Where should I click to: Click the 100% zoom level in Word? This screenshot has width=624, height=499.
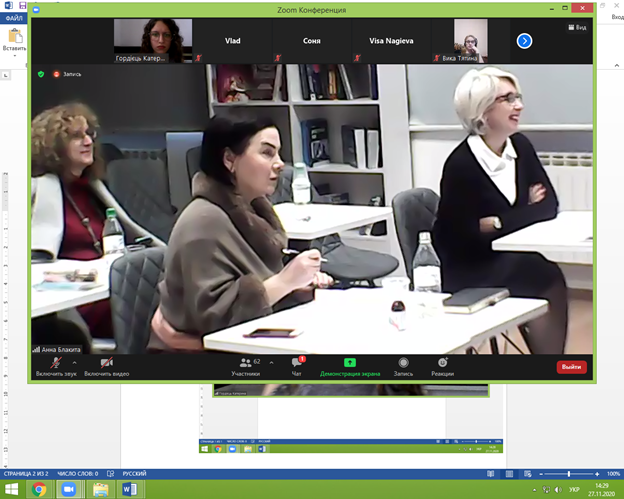[x=613, y=474]
